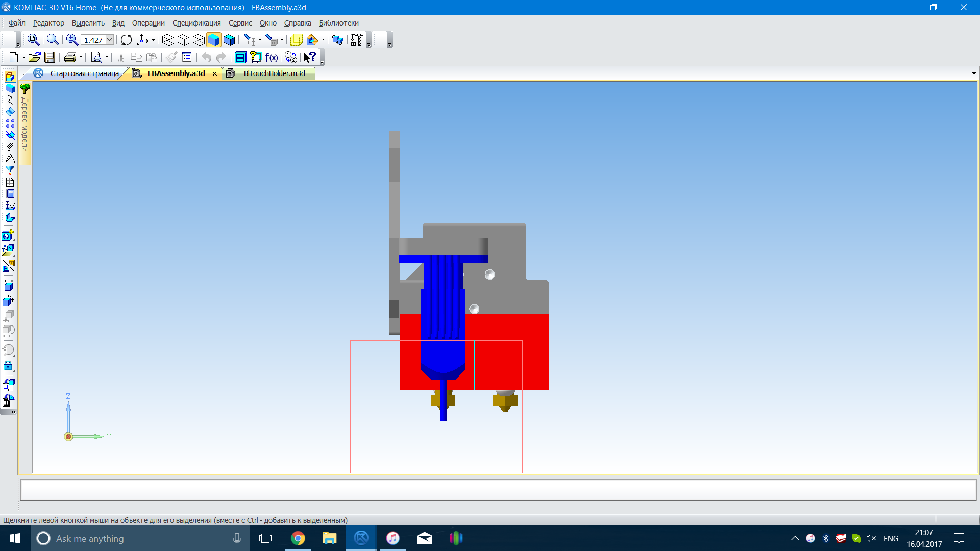Click the What's This help cursor icon
Screen dimensions: 980x551
click(310, 57)
